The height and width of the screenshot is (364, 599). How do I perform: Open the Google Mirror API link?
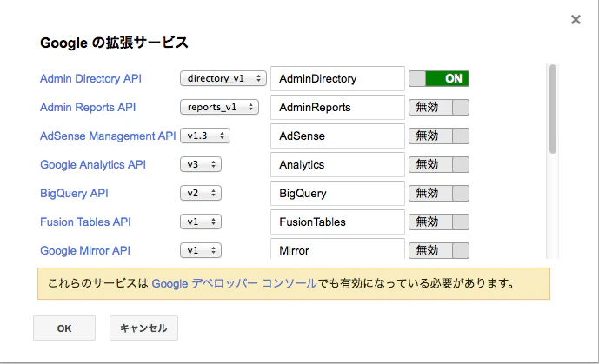(85, 251)
